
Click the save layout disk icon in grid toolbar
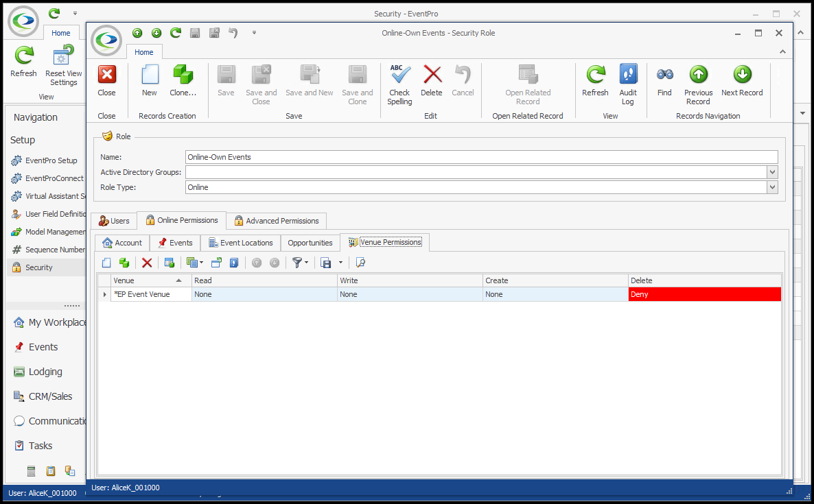point(325,263)
